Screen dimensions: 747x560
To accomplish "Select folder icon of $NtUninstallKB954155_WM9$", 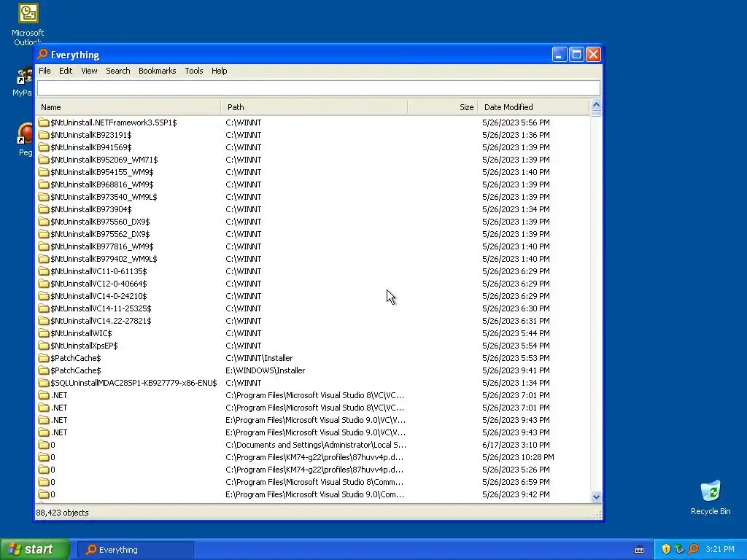I will click(44, 172).
